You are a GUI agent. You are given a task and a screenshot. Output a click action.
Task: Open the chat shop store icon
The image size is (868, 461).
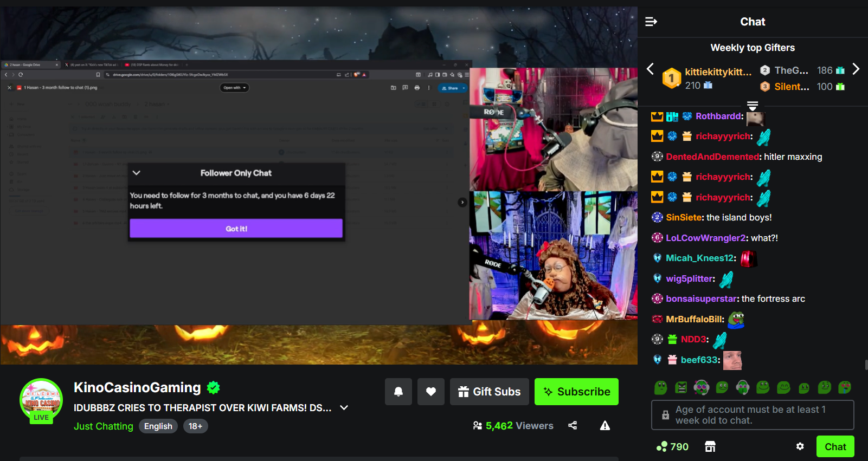(x=710, y=446)
